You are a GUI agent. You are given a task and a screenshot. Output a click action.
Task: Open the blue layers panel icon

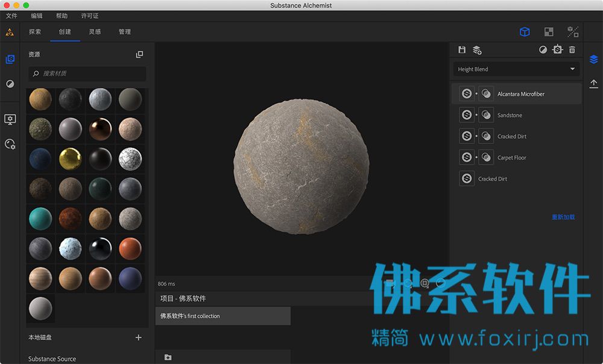(x=593, y=59)
